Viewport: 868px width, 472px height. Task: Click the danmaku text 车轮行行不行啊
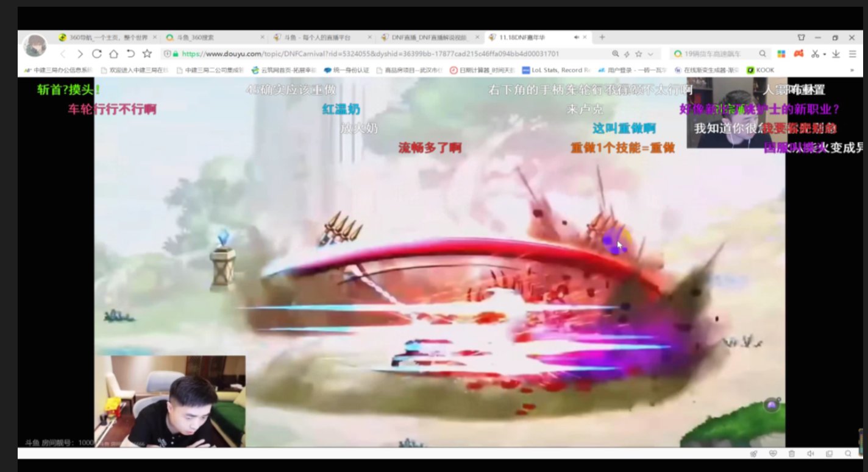click(112, 110)
